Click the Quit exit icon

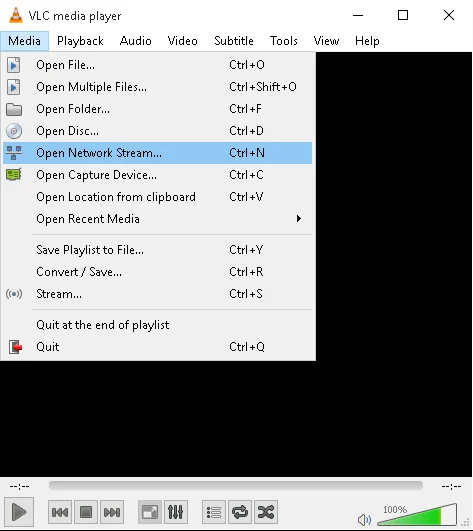coord(15,347)
